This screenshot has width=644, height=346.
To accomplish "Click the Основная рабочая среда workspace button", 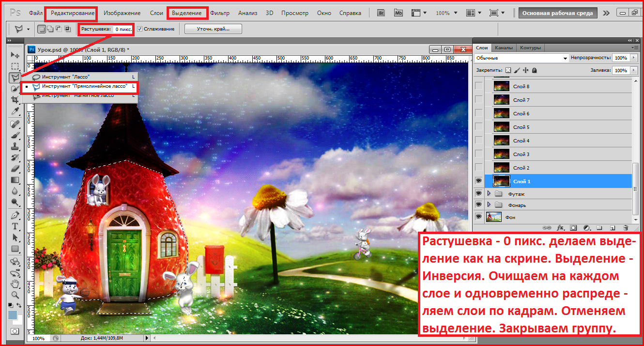I will click(x=558, y=13).
